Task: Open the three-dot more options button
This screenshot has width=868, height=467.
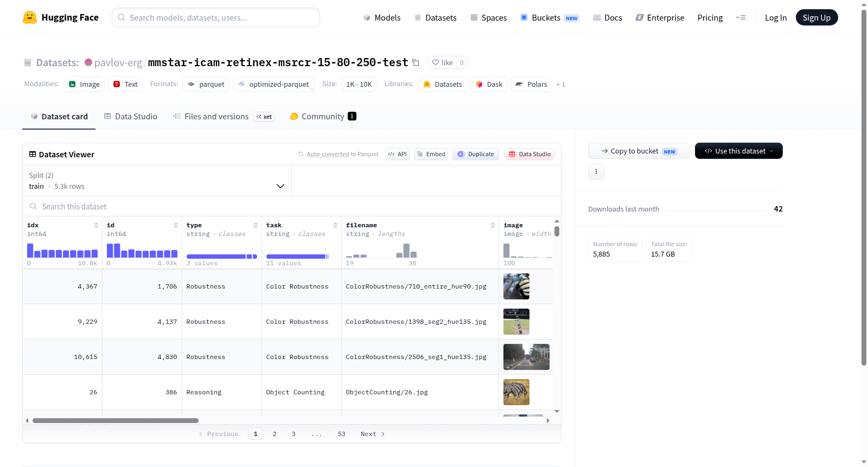Action: click(596, 171)
